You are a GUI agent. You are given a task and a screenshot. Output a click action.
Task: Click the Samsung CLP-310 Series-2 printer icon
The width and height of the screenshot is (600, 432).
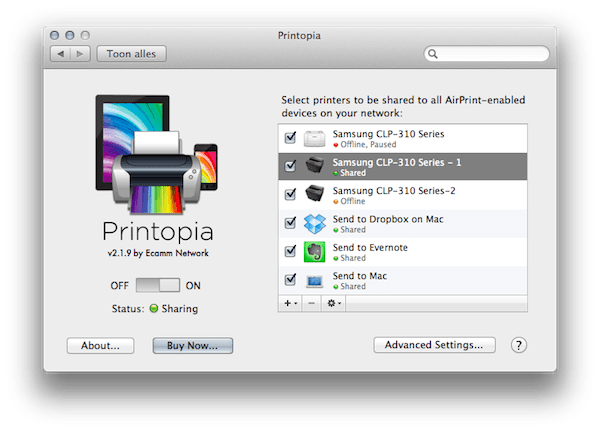(315, 193)
